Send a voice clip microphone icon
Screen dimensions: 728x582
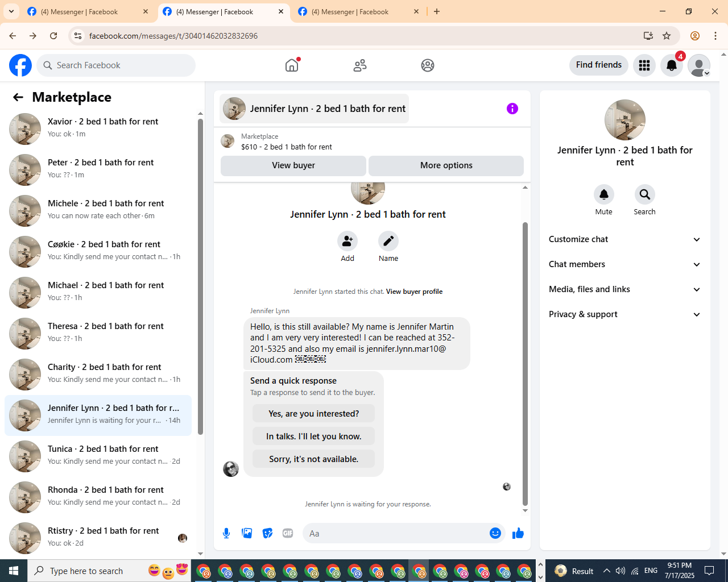[226, 533]
